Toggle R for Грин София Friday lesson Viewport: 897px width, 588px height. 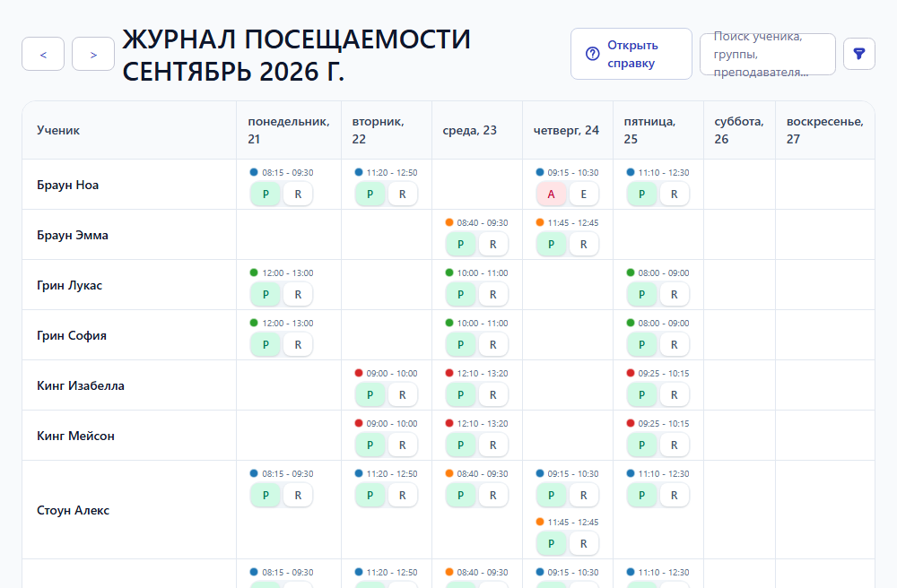[x=674, y=345]
